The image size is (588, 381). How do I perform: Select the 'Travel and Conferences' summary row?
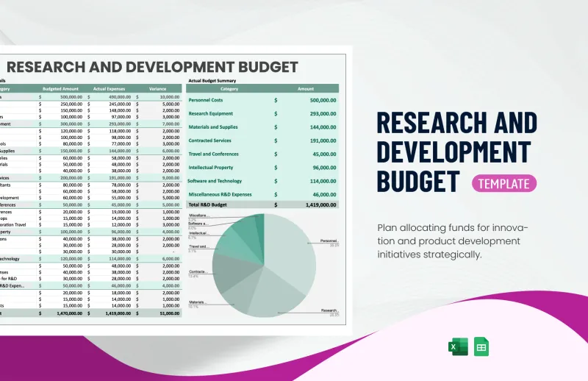[x=262, y=154]
